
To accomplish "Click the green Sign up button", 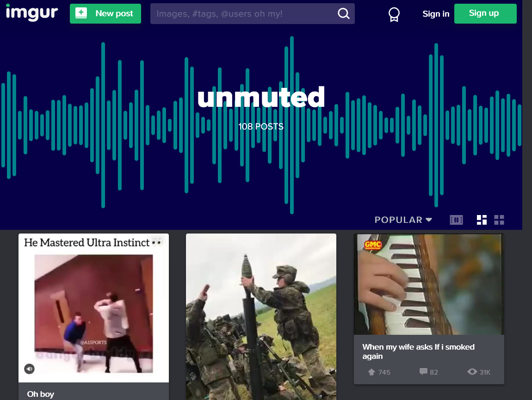I will click(485, 13).
